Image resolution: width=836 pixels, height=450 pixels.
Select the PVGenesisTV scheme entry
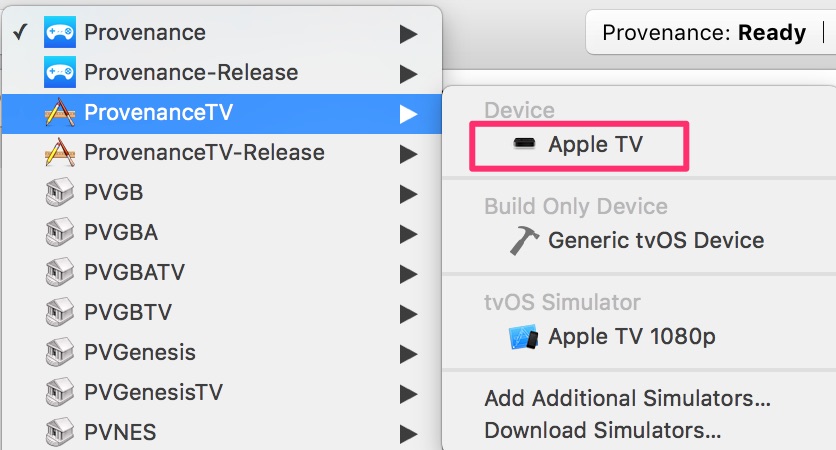coord(153,393)
